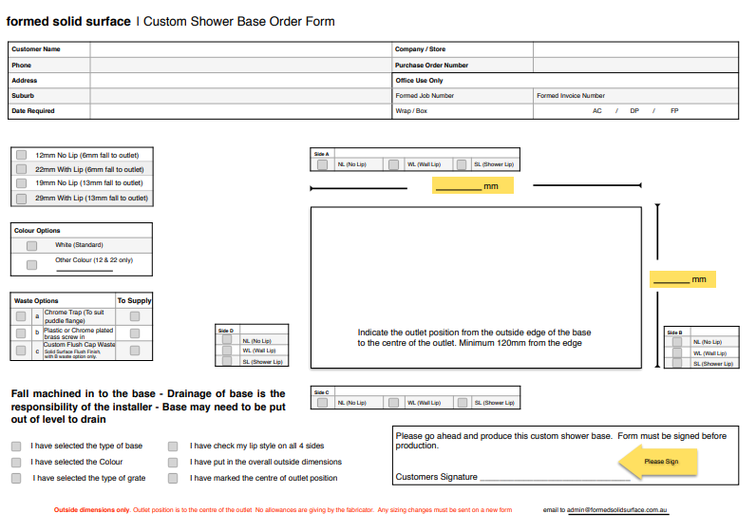This screenshot has width=756, height=532.
Task: Check Side B NL (No Lip) box
Action: [677, 341]
